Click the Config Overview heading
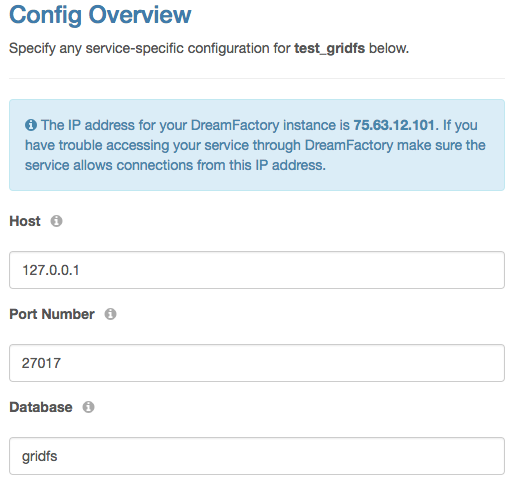Screen dimensions: 515x480 point(100,15)
